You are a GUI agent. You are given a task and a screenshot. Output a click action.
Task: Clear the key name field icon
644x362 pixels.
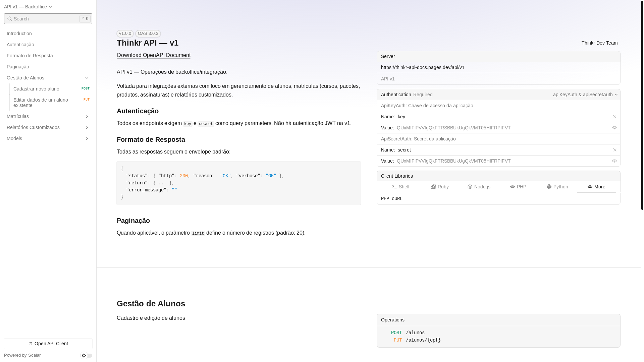click(x=615, y=117)
